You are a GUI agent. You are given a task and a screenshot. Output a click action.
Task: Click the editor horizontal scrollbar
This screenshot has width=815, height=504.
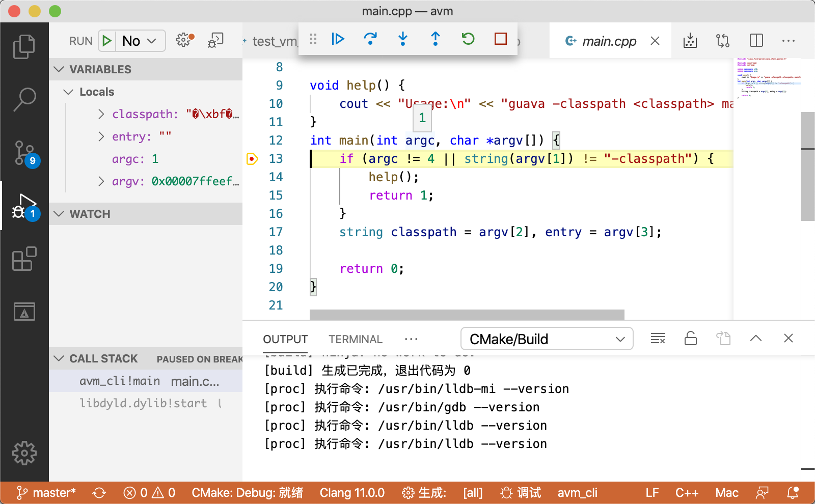pyautogui.click(x=467, y=315)
